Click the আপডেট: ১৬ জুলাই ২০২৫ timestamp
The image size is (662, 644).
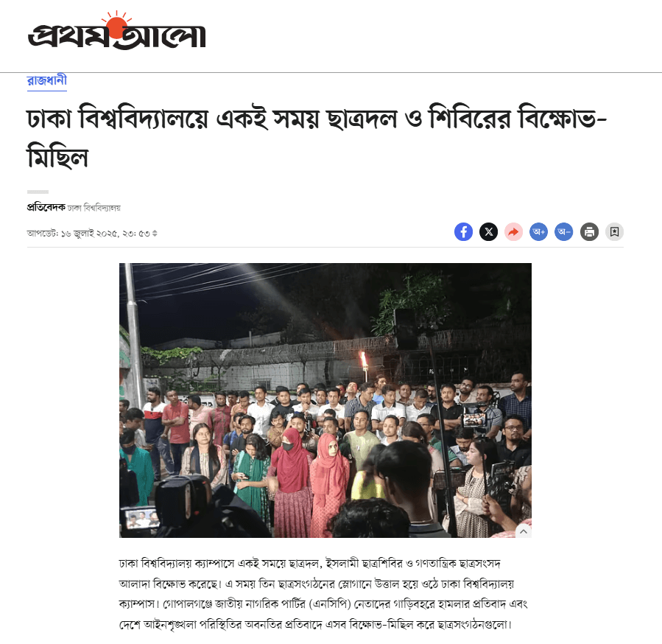pyautogui.click(x=88, y=234)
